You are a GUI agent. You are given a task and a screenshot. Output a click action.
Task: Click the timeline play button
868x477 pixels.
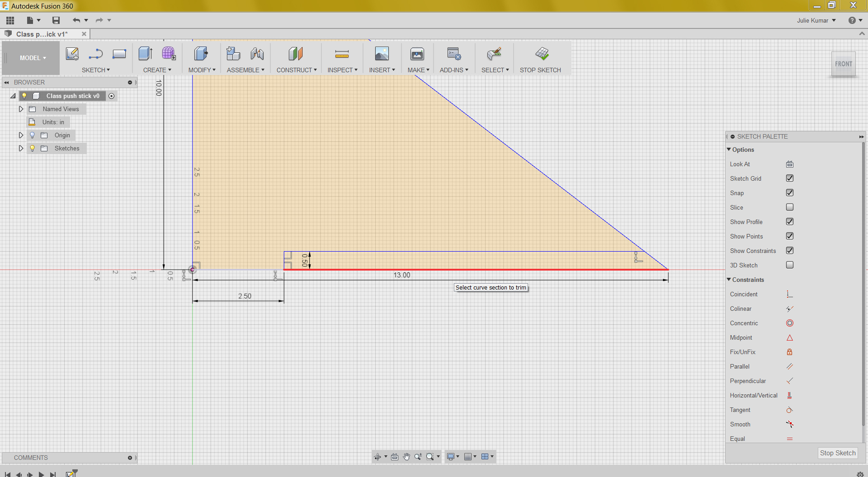coord(41,474)
